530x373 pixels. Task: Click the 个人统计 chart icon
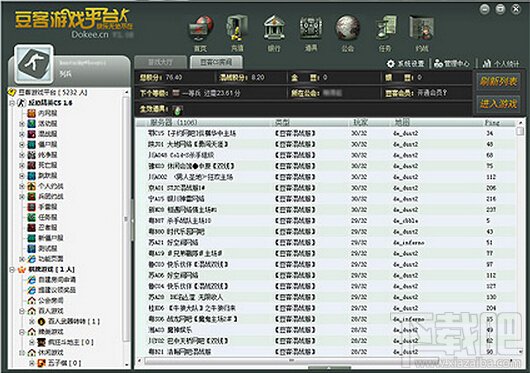pos(487,64)
